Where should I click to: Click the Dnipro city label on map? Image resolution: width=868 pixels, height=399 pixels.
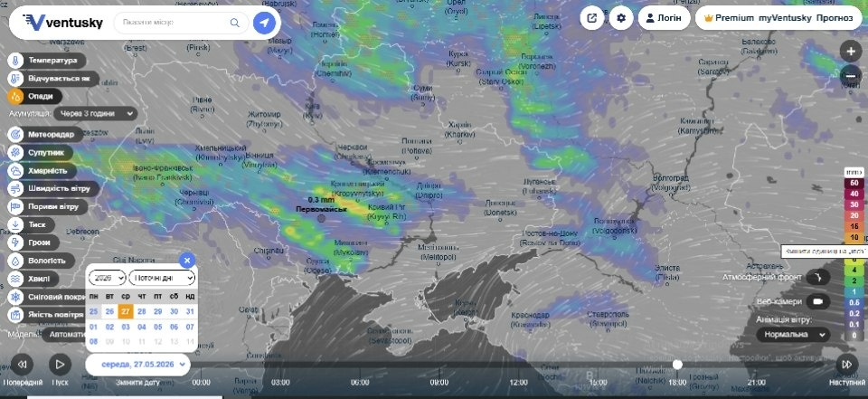click(x=429, y=191)
